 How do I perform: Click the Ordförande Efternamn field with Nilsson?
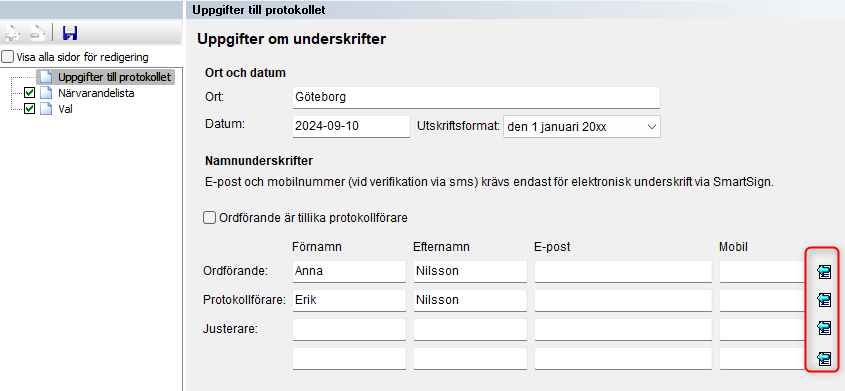(x=470, y=271)
